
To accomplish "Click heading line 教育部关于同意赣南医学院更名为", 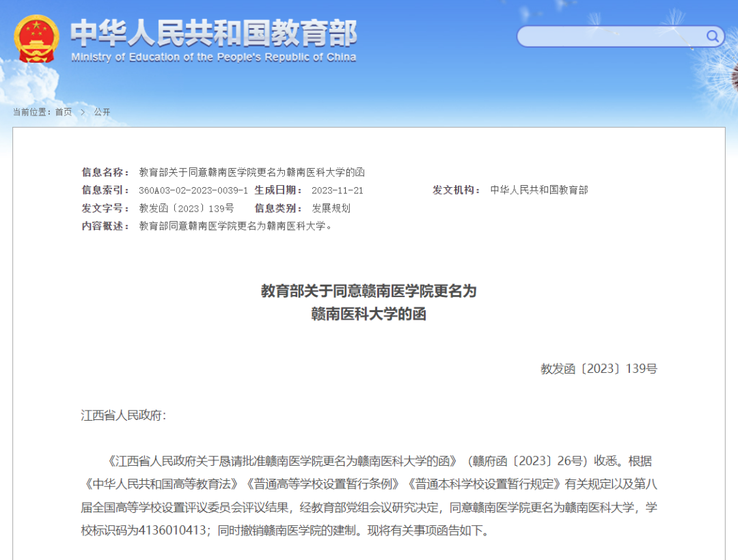I will [x=369, y=291].
